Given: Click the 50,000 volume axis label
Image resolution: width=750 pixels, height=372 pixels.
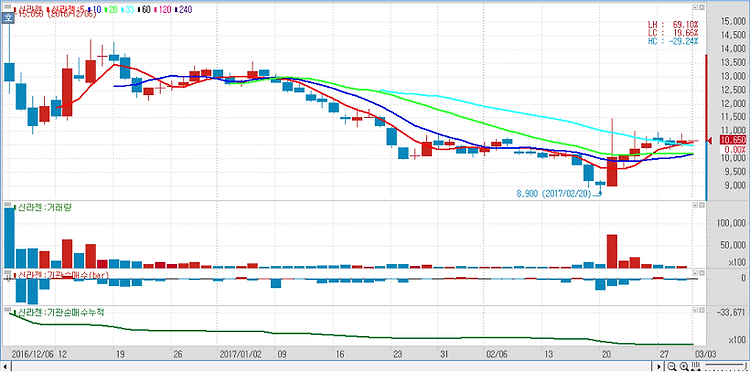Looking at the screenshot, I should pos(734,245).
